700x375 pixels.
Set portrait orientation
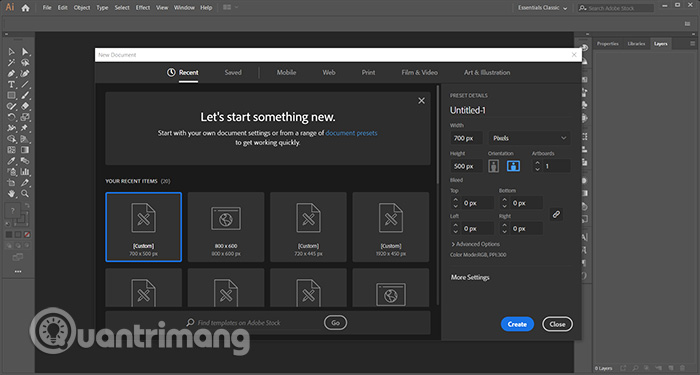(493, 166)
